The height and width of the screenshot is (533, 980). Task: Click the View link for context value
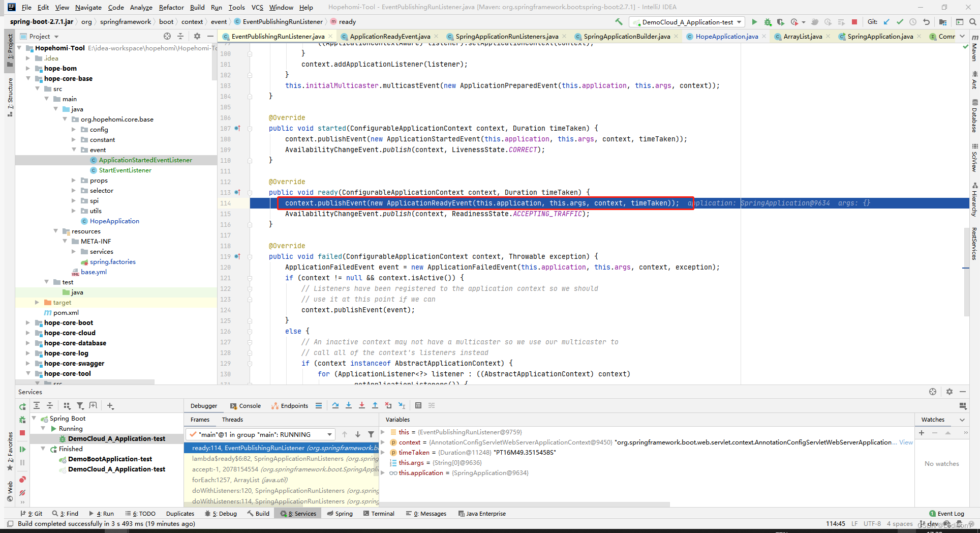click(906, 442)
